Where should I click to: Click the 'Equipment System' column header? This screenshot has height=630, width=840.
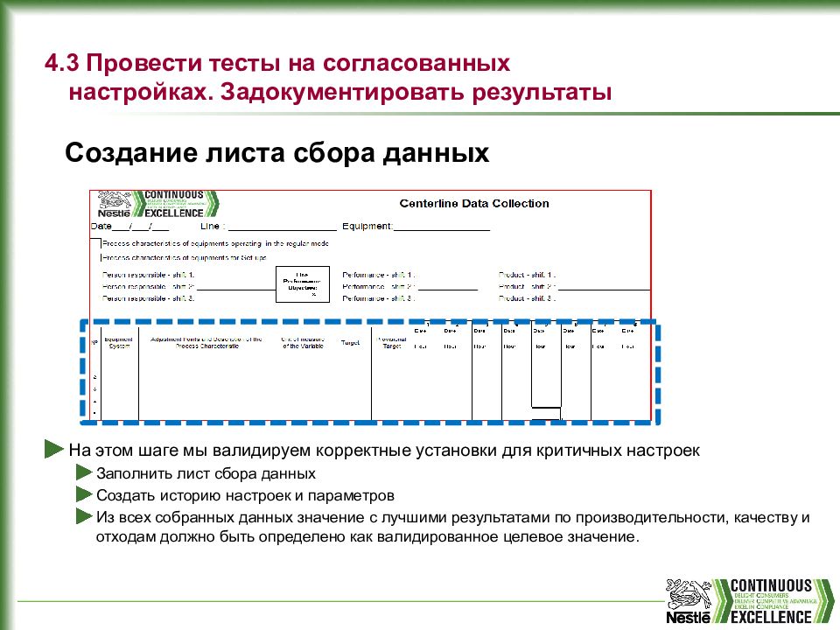(x=119, y=343)
